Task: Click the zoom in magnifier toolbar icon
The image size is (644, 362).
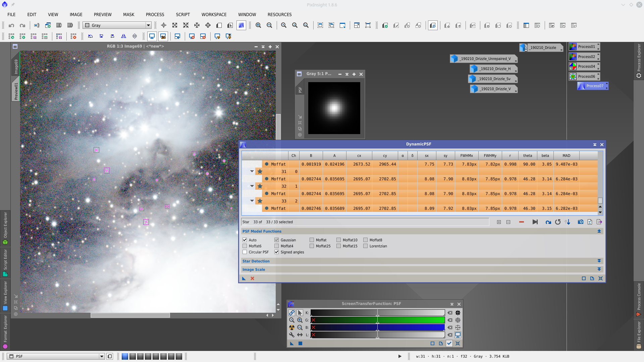Action: coord(258,25)
